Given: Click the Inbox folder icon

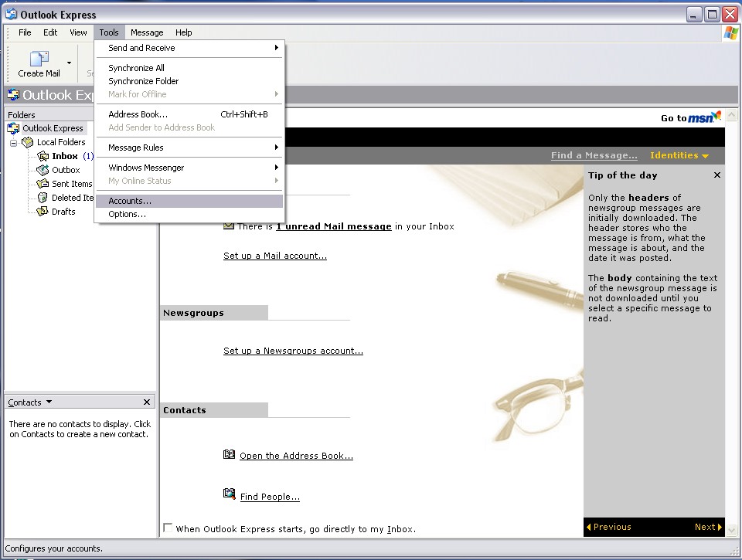Looking at the screenshot, I should tap(43, 156).
